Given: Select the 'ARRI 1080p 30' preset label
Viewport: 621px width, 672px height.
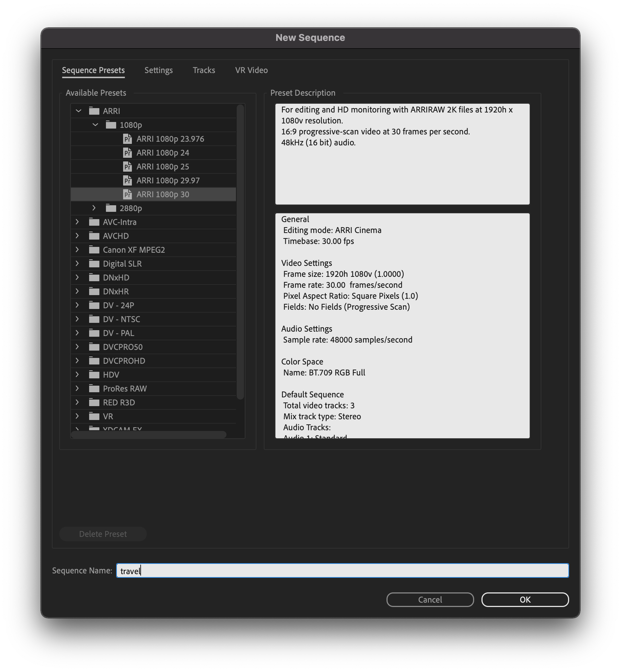Looking at the screenshot, I should (163, 194).
